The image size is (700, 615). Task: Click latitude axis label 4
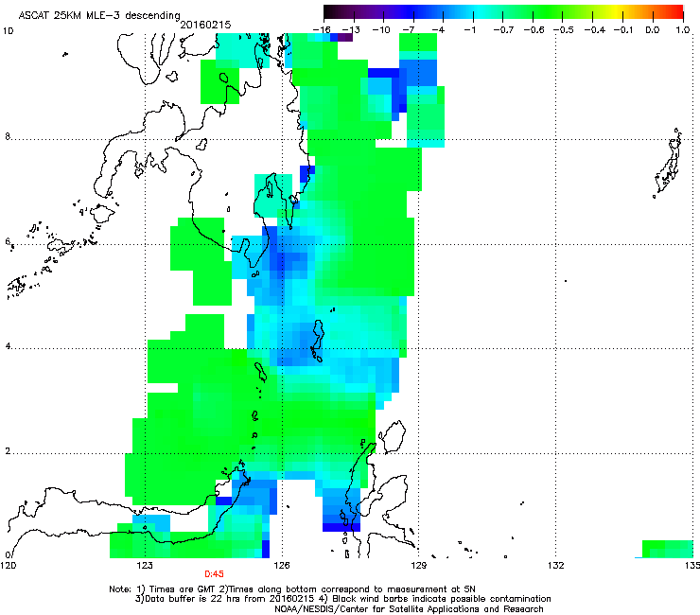click(8, 346)
